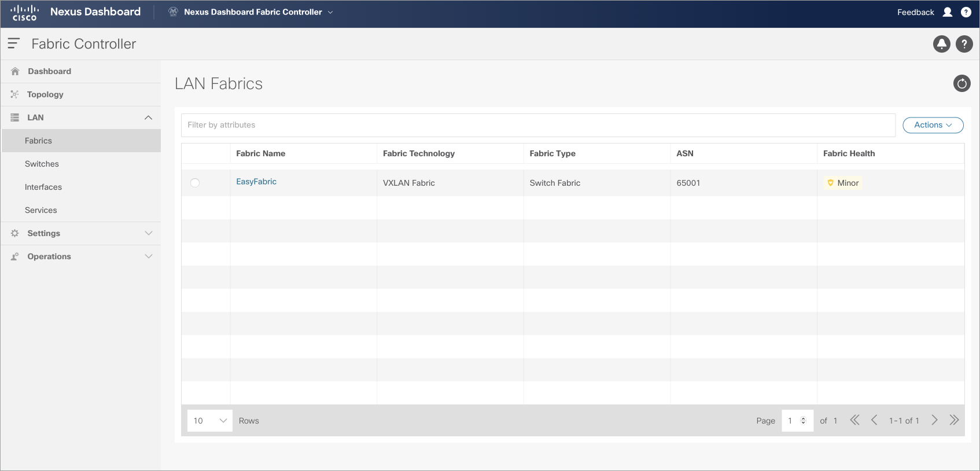Collapse the LAN menu section
Viewport: 980px width, 471px height.
(x=81, y=117)
